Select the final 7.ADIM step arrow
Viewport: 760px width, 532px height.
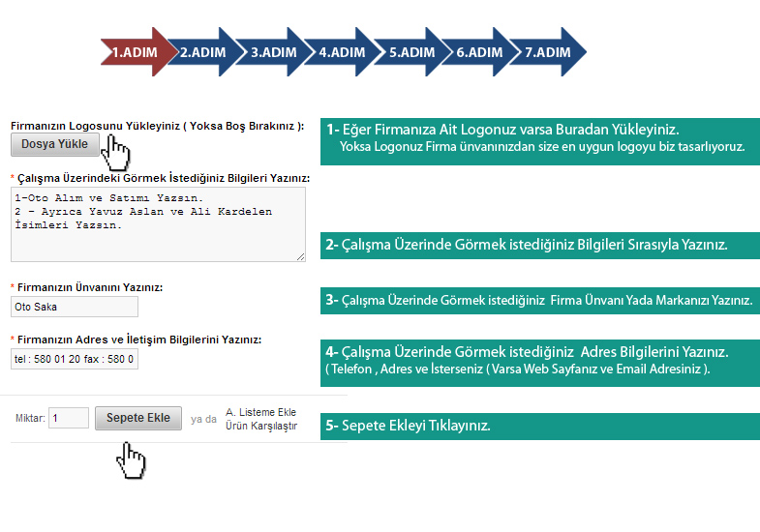[x=548, y=52]
